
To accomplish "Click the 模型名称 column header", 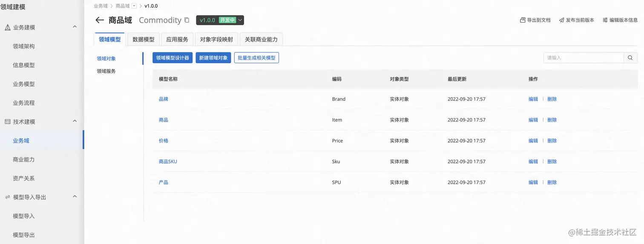I will pyautogui.click(x=168, y=79).
